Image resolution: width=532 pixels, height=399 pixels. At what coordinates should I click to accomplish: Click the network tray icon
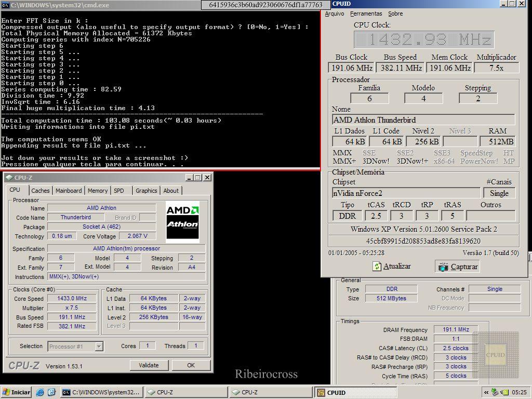tap(495, 392)
